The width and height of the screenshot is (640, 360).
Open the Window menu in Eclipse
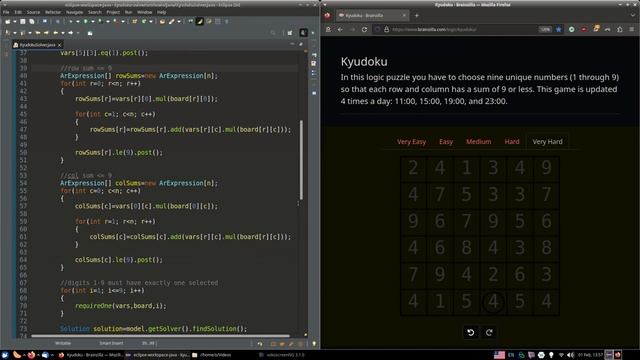tap(144, 12)
